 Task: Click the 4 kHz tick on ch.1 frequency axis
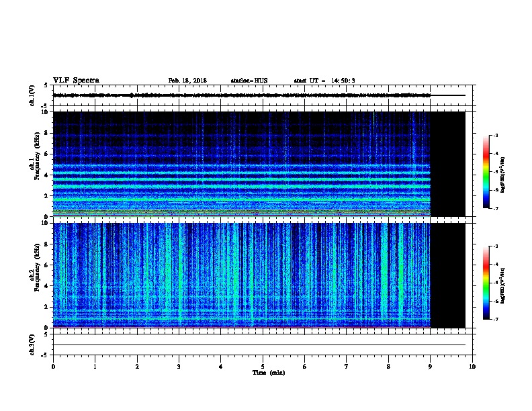tap(46, 175)
